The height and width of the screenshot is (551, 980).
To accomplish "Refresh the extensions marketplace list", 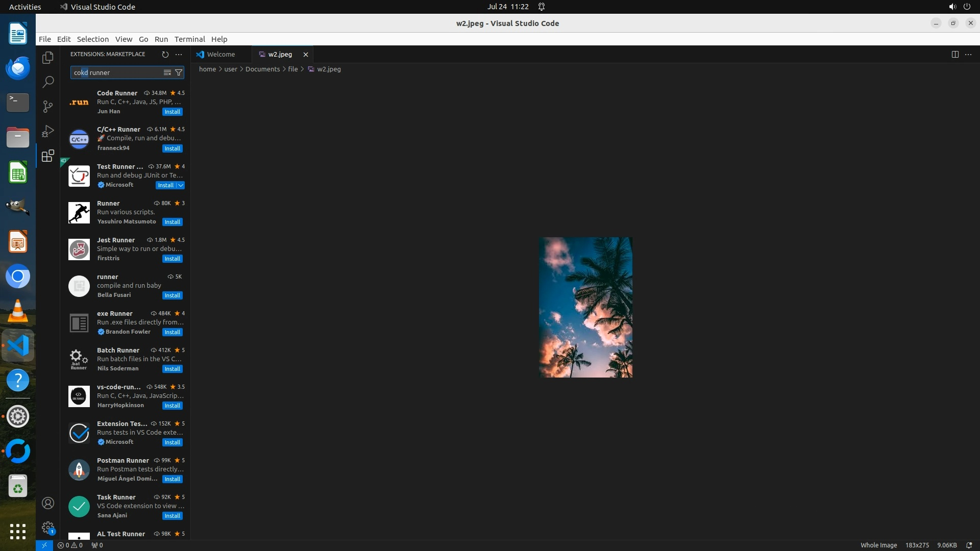I will [x=165, y=54].
